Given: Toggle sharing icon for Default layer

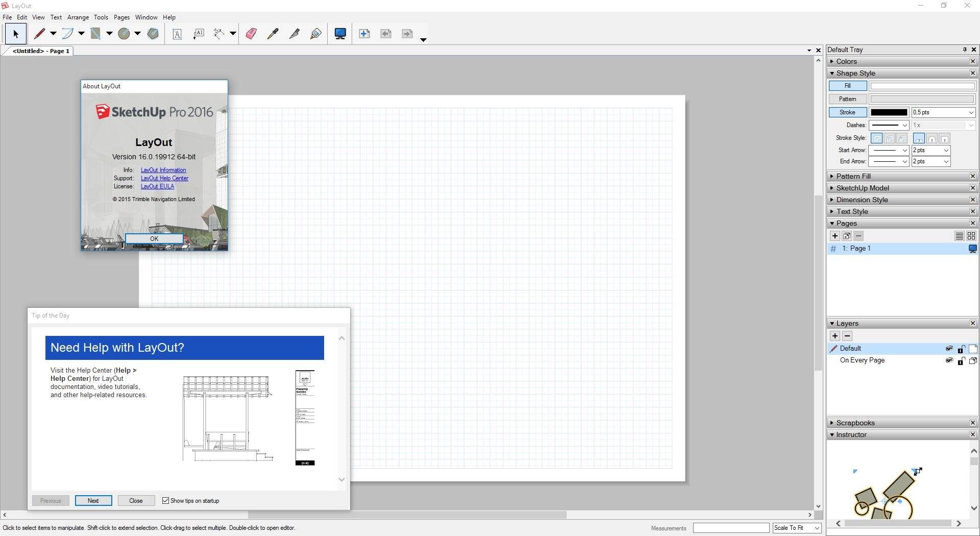Looking at the screenshot, I should pyautogui.click(x=973, y=349).
